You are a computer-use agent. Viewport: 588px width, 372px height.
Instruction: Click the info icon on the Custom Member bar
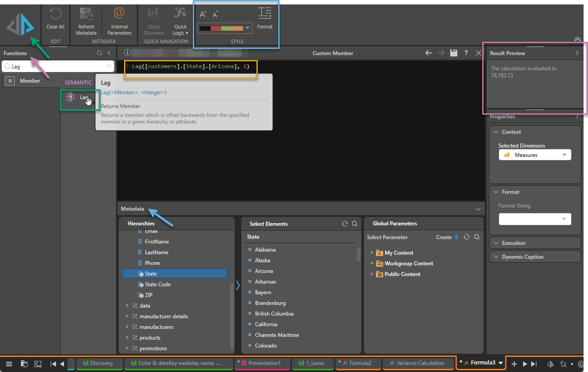click(x=128, y=52)
